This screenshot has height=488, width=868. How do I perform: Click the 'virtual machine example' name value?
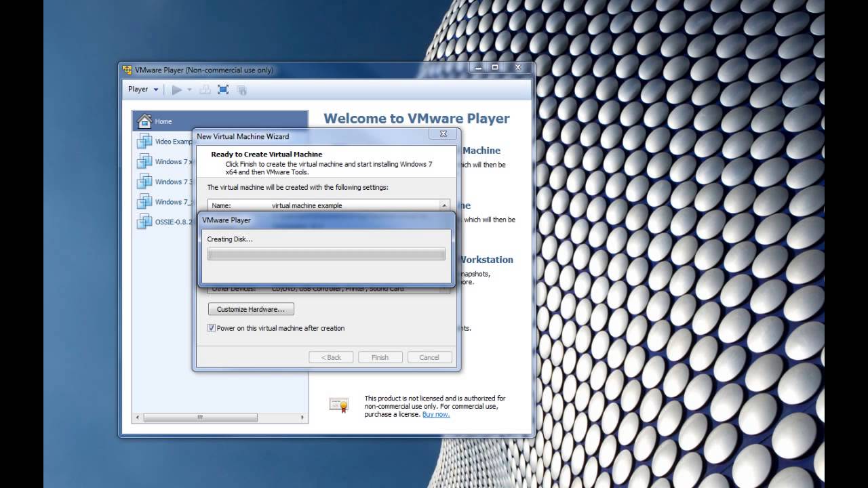307,205
